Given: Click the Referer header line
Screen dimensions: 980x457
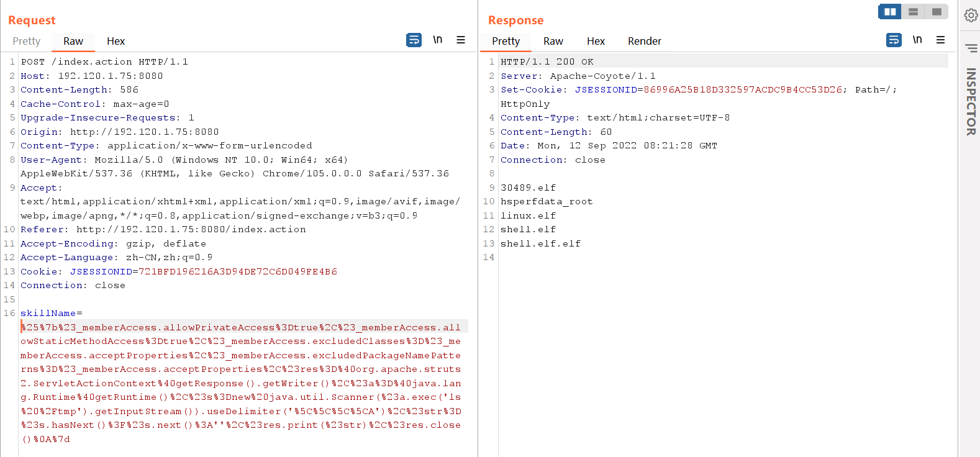Looking at the screenshot, I should click(163, 230).
